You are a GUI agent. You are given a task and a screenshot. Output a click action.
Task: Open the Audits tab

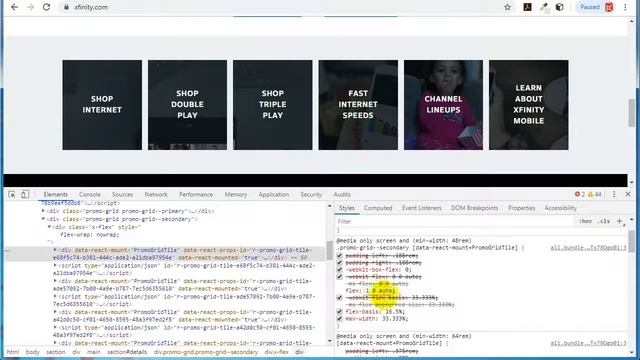point(342,194)
